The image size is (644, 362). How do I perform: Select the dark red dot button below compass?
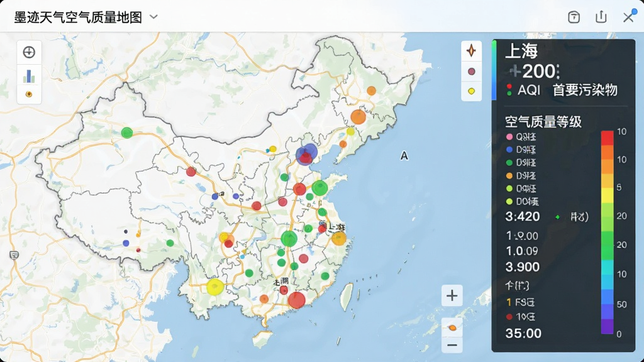point(472,72)
